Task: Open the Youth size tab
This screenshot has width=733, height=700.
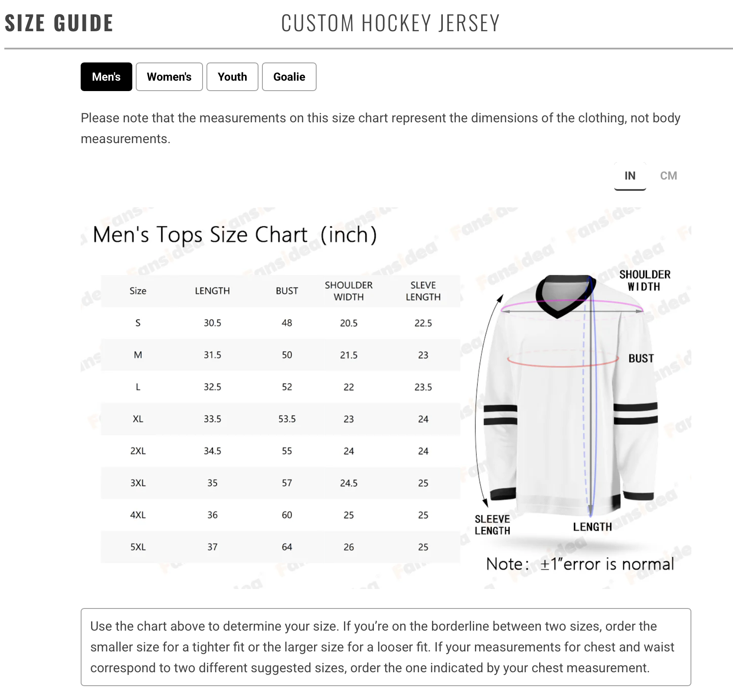Action: tap(232, 77)
